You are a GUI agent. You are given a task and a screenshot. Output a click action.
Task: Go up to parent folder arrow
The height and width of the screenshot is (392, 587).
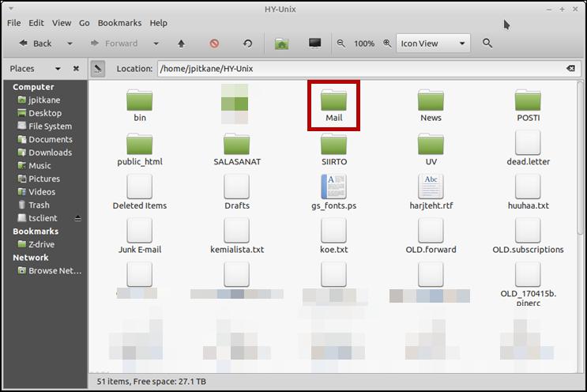coord(181,43)
